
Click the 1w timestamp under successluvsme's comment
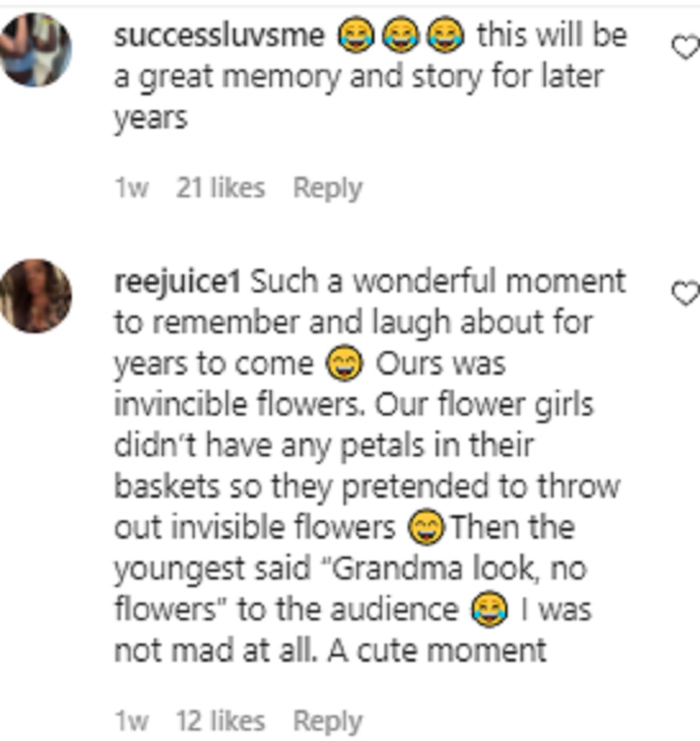point(131,188)
